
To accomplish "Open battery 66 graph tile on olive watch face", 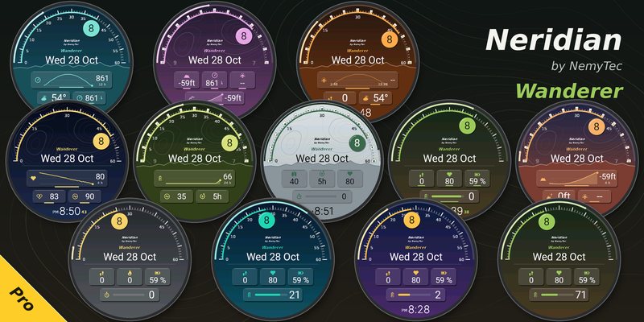I will point(195,178).
